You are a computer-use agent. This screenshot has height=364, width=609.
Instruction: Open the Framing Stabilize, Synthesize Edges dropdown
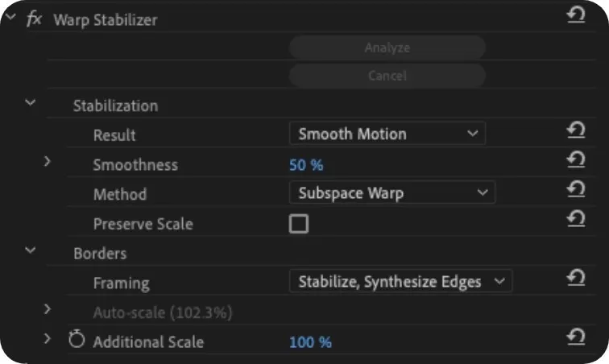401,281
